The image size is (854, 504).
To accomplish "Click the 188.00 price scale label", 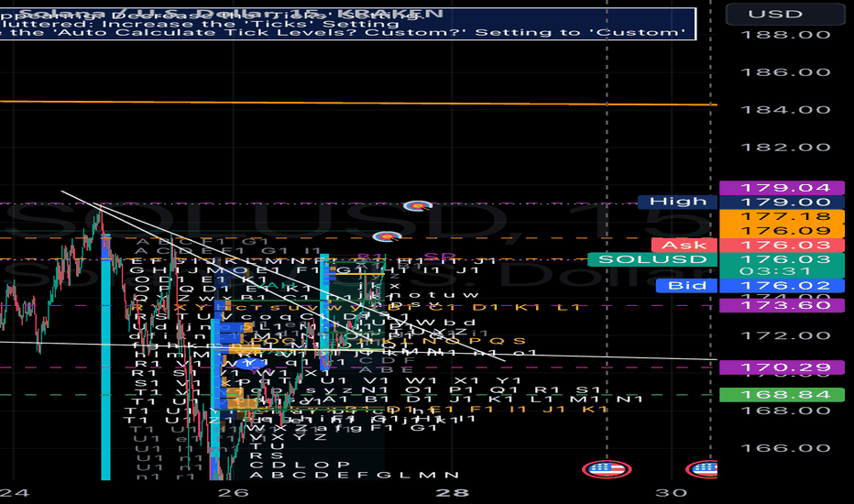I will [785, 35].
